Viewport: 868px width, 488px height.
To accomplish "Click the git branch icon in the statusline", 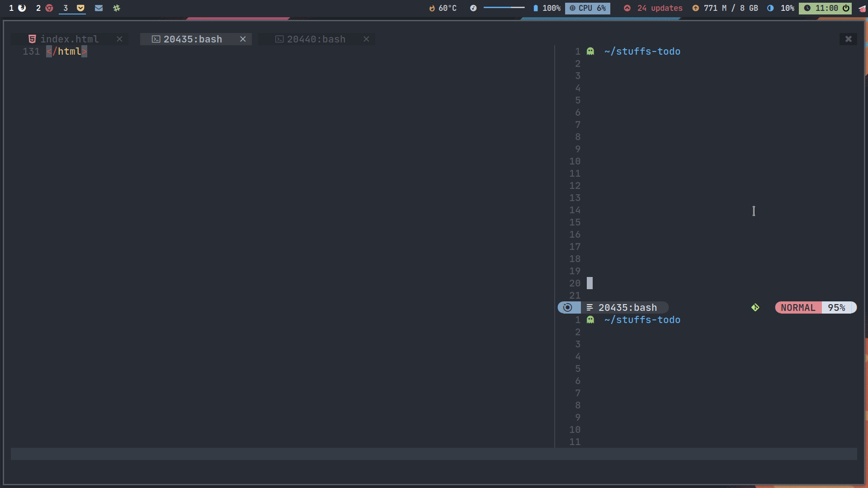I will pos(755,307).
